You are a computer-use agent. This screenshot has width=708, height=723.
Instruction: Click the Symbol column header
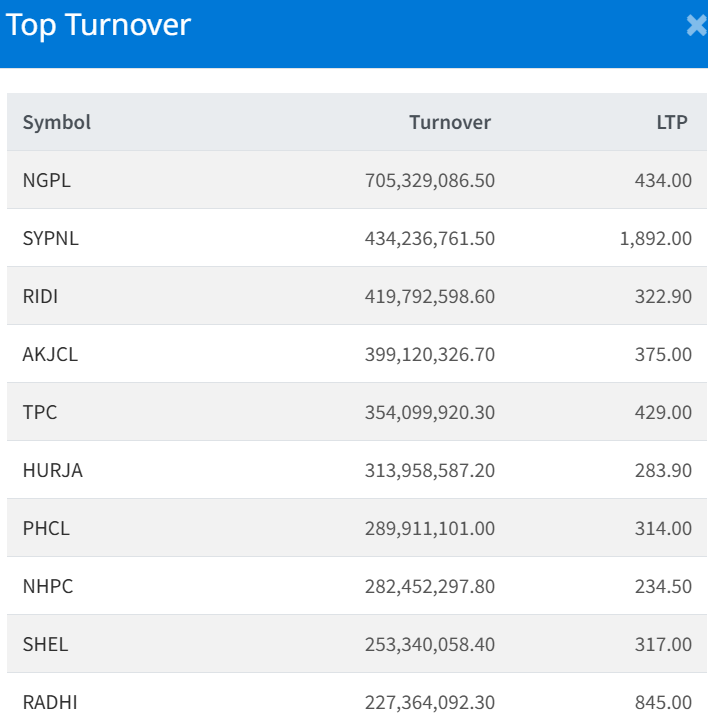point(57,122)
